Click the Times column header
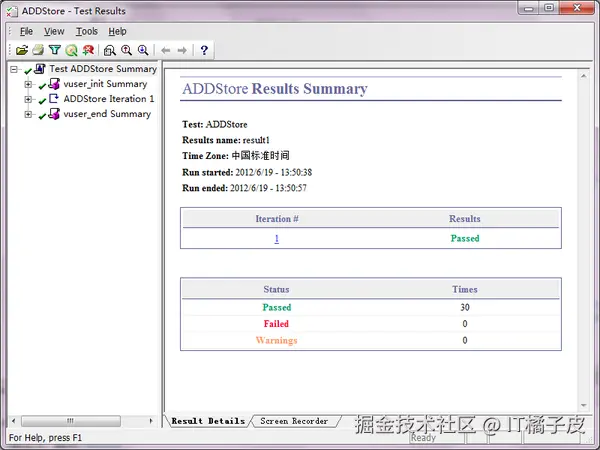600x450 pixels. click(x=465, y=289)
